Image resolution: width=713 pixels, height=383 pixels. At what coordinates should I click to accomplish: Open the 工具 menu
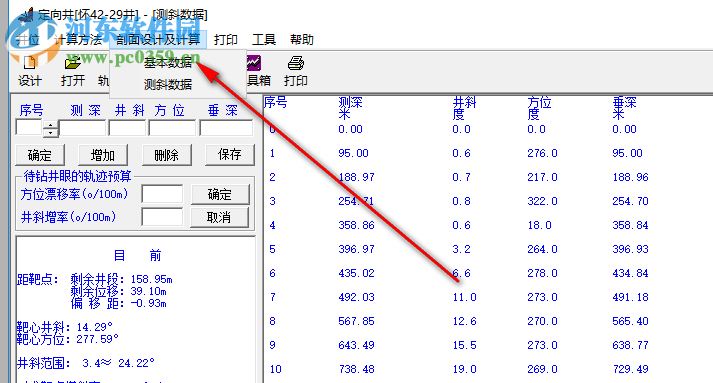pyautogui.click(x=264, y=40)
